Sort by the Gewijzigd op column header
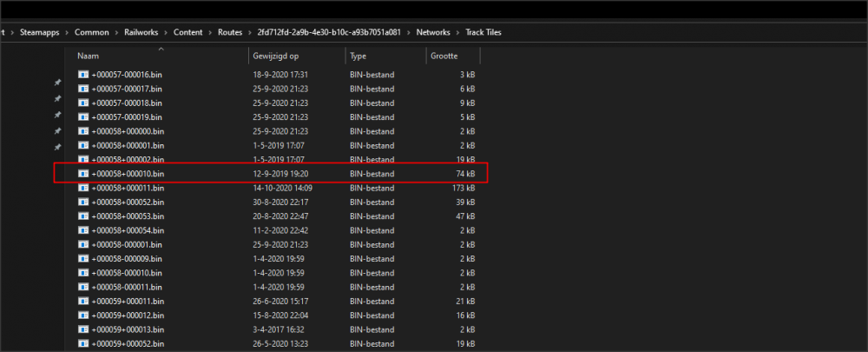868x352 pixels. [275, 56]
